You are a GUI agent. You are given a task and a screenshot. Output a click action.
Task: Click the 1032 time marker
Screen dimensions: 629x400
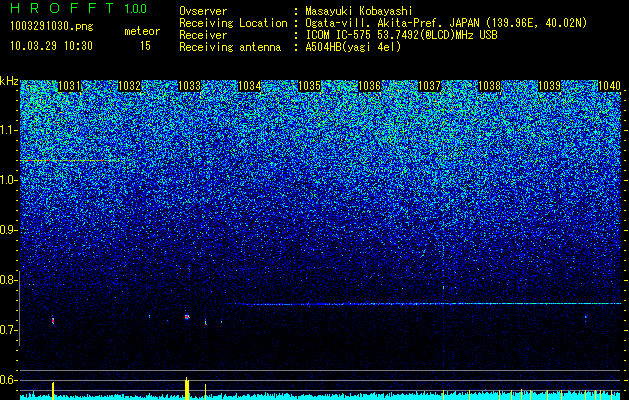click(130, 86)
